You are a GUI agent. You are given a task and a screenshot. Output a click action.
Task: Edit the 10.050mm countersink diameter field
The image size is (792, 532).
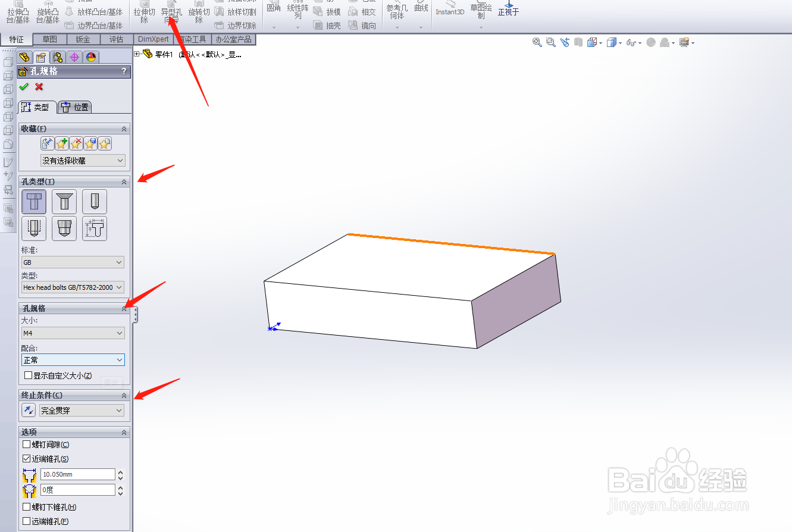tap(77, 474)
